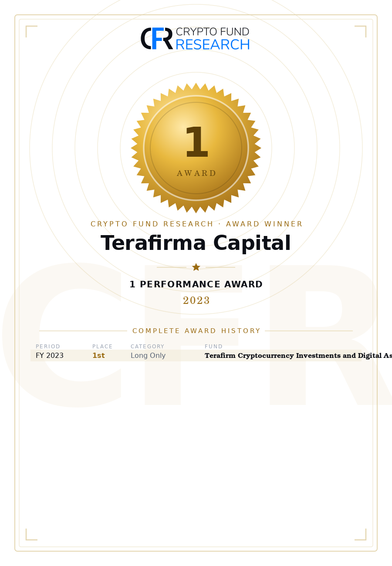The height and width of the screenshot is (566, 392).
Task: Select the Terafirma Capital heading
Action: coord(196,243)
